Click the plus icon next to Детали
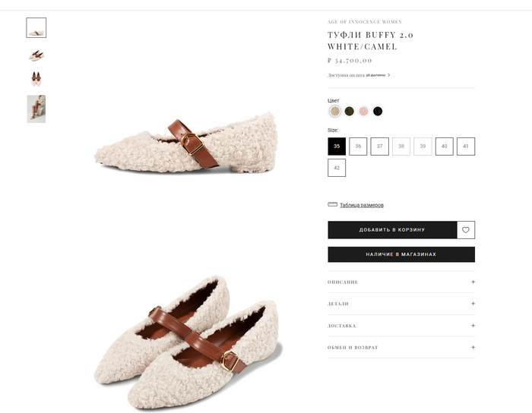This screenshot has width=532, height=413. click(473, 304)
